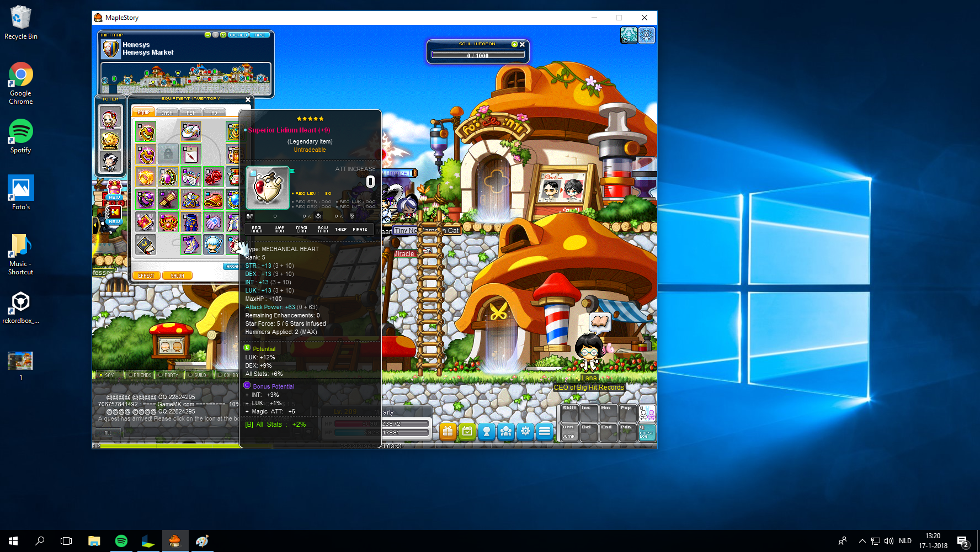Click the chat text input field
980x552 pixels.
[x=181, y=433]
